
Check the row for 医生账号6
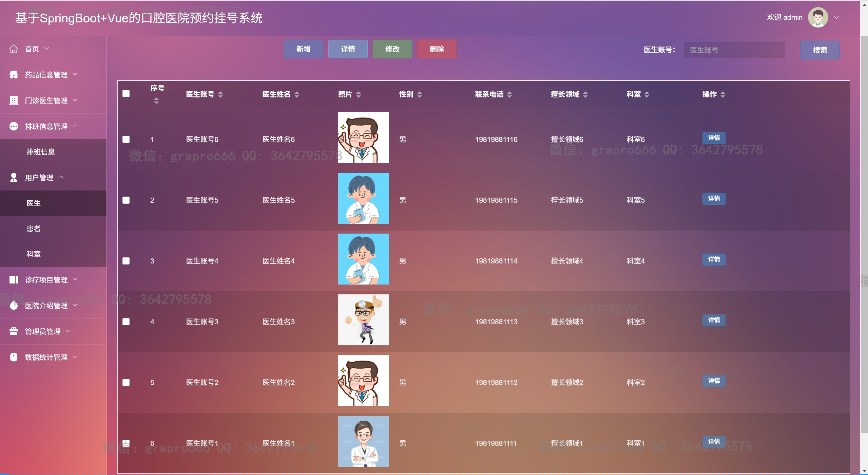[x=126, y=139]
